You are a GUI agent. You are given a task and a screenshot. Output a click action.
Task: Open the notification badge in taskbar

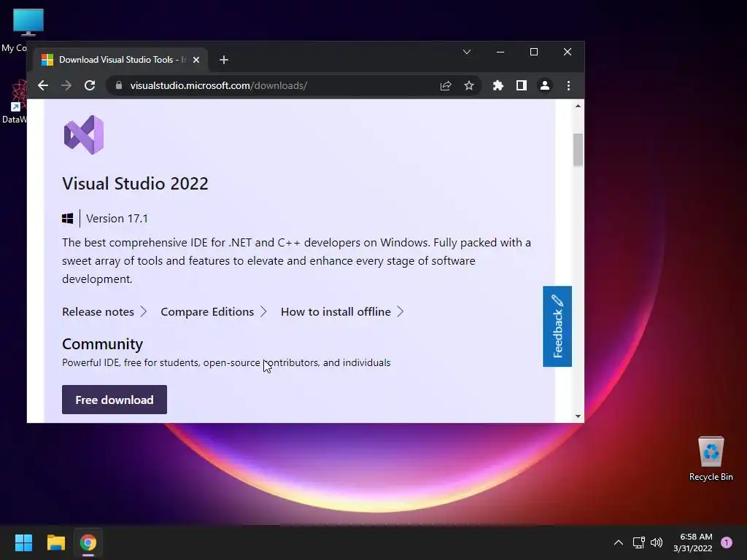pos(727,542)
